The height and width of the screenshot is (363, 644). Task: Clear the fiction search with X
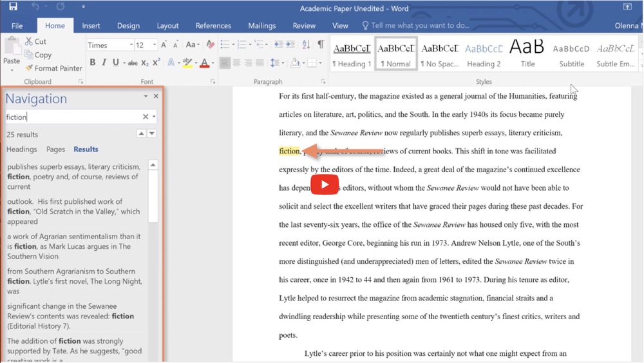tap(146, 117)
